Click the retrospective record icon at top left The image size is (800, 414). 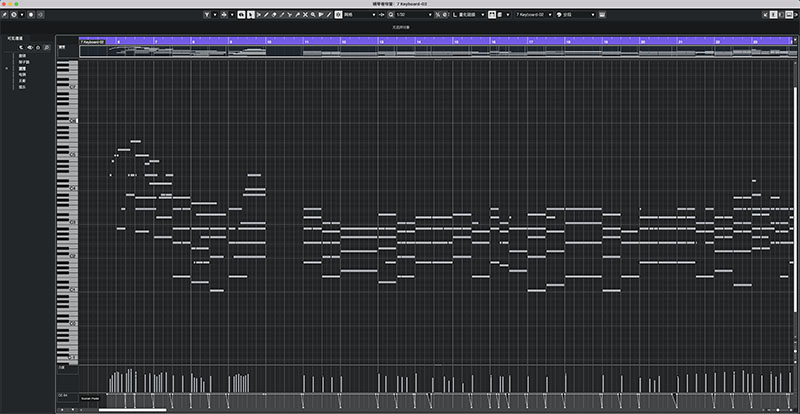pos(40,15)
